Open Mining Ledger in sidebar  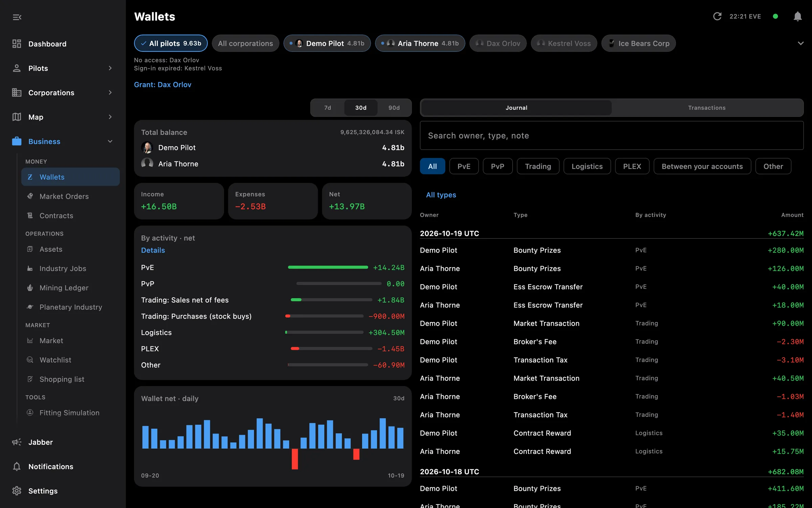point(70,288)
